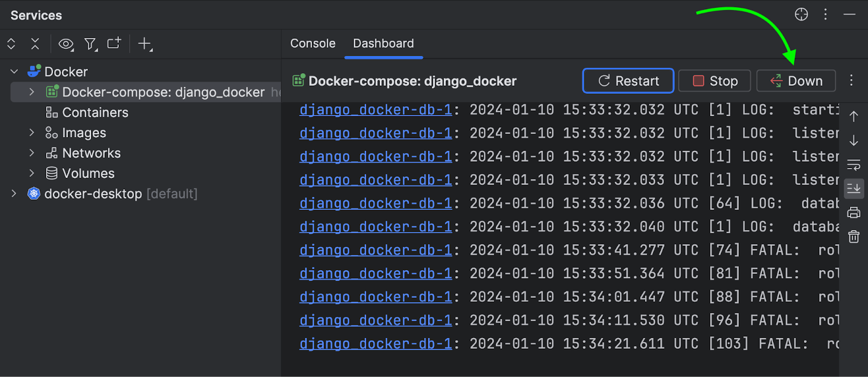Collapse the Docker tree node
Image resolution: width=868 pixels, height=377 pixels.
(x=15, y=72)
